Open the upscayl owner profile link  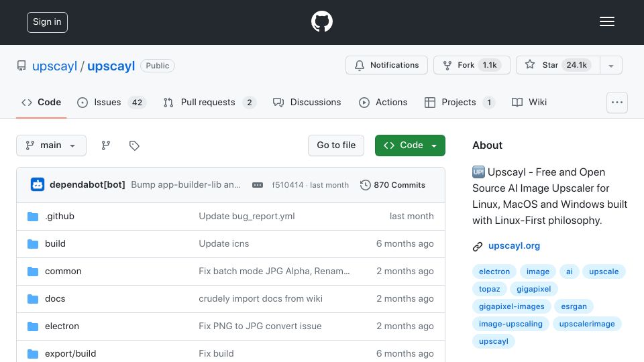tap(54, 66)
